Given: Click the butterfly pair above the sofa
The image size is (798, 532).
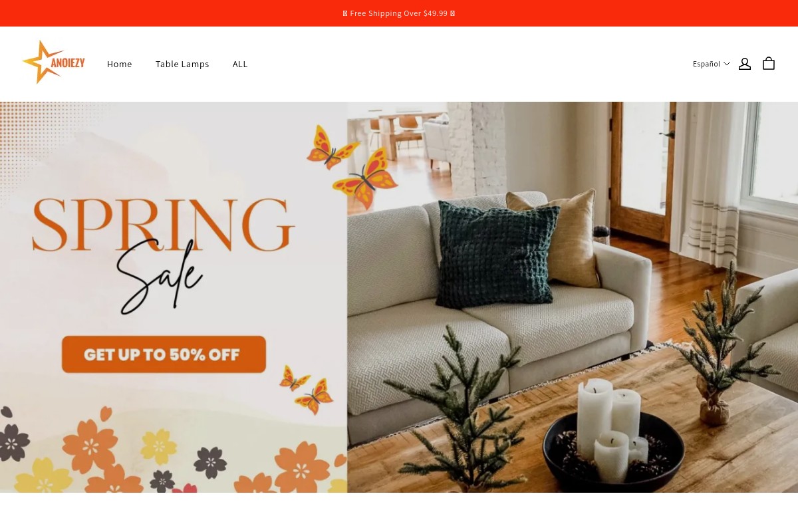Looking at the screenshot, I should point(352,166).
